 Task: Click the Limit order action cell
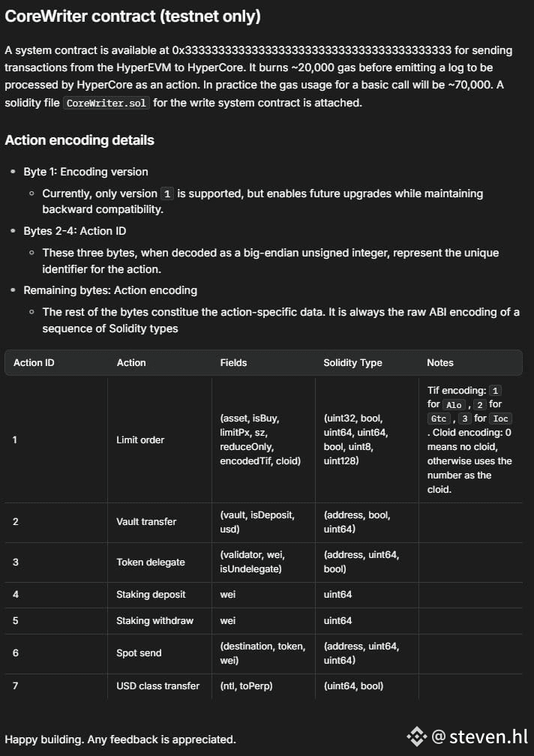pyautogui.click(x=140, y=439)
